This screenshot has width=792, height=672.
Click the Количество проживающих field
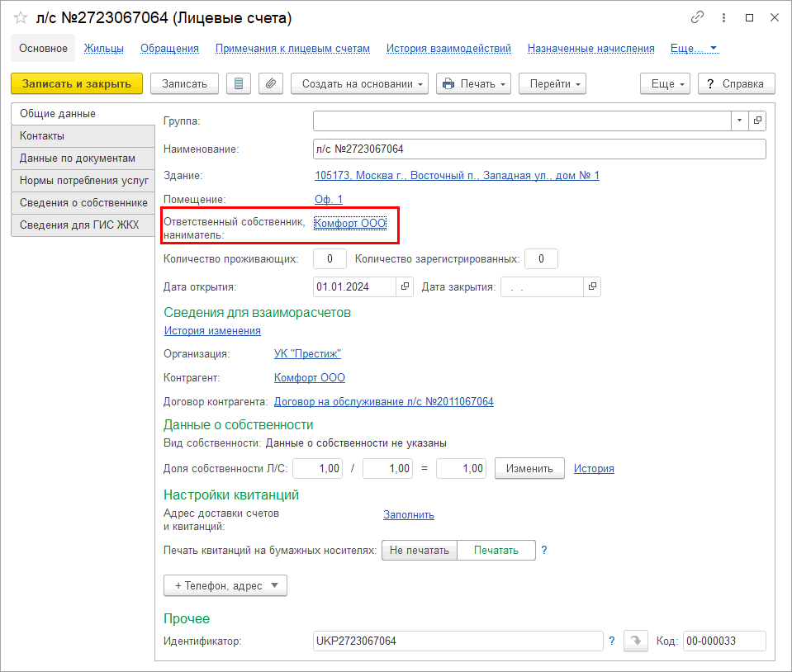pyautogui.click(x=330, y=259)
